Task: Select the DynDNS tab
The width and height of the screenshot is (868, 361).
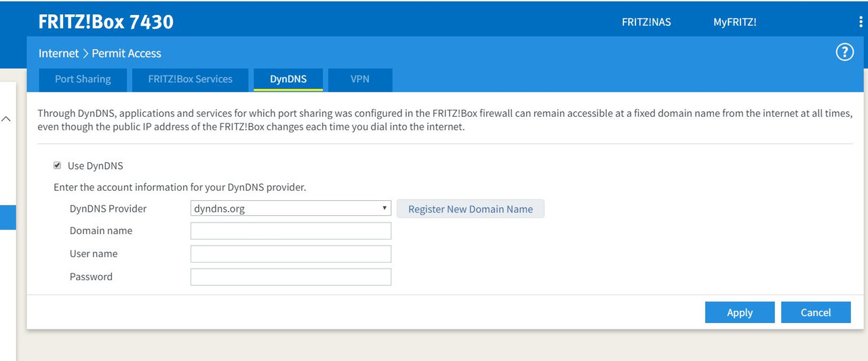Action: [288, 79]
